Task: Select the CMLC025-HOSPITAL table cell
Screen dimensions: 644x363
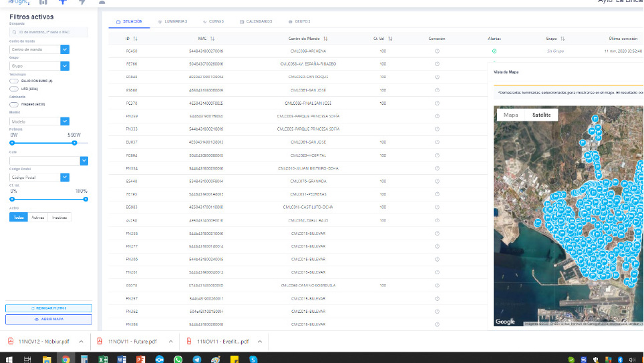Action: tap(308, 155)
